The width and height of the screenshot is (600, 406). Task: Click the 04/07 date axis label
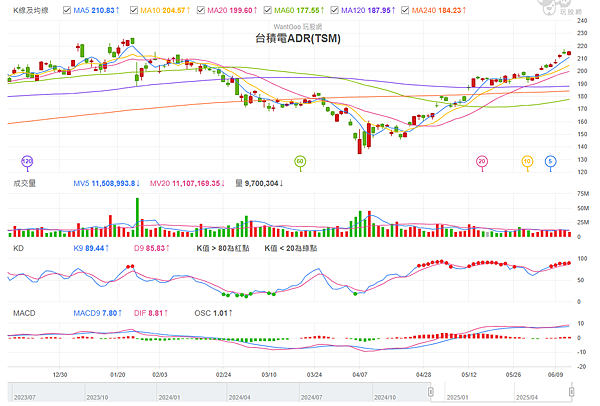[360, 375]
